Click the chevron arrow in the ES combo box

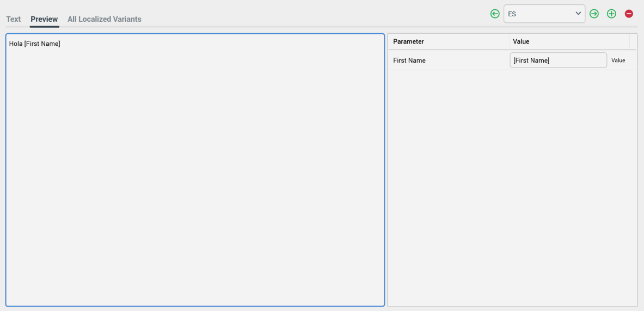pos(578,14)
